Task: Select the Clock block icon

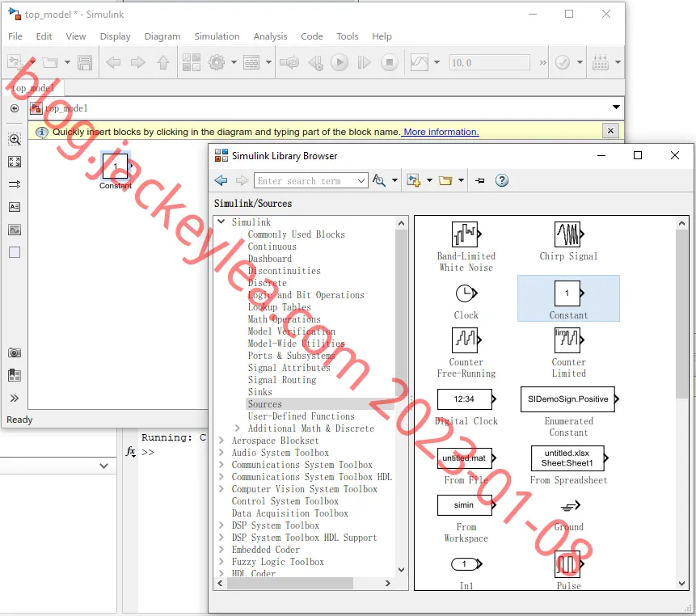Action: tap(466, 293)
